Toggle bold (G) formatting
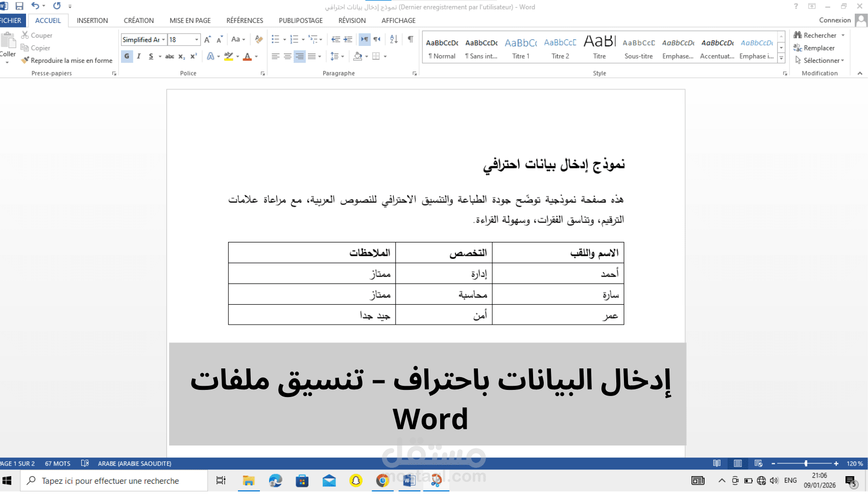The height and width of the screenshot is (495, 868). (127, 57)
